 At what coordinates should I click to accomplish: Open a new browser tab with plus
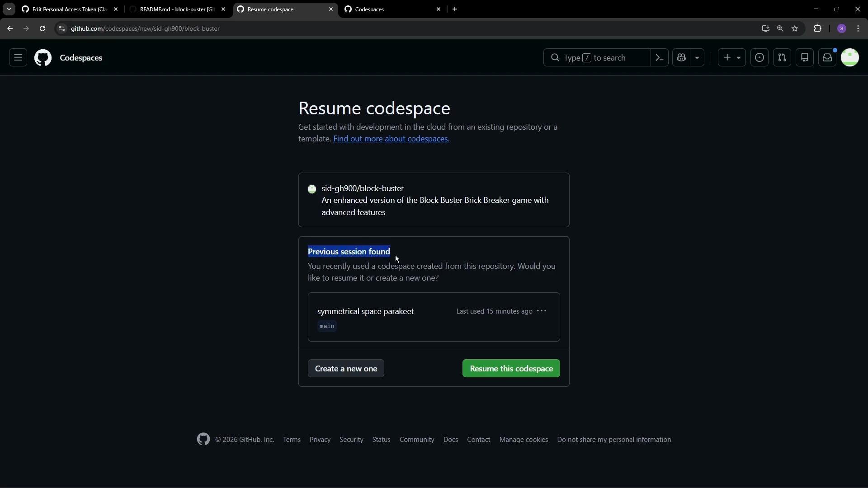[455, 9]
